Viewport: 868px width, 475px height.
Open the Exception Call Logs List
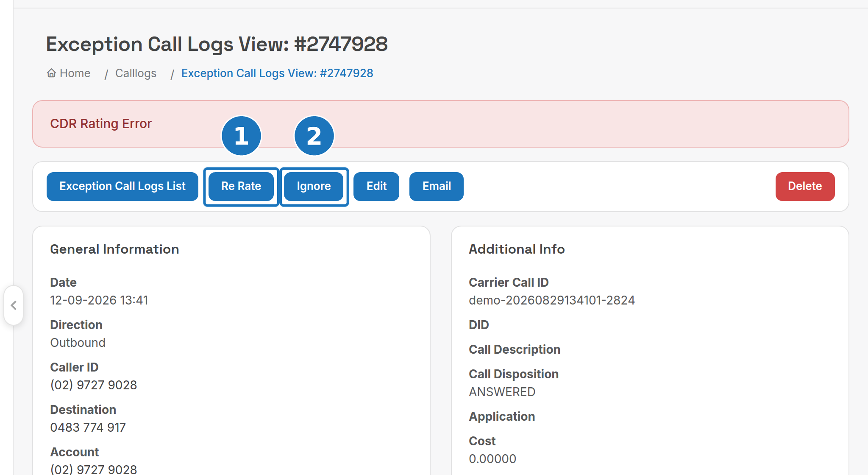122,187
